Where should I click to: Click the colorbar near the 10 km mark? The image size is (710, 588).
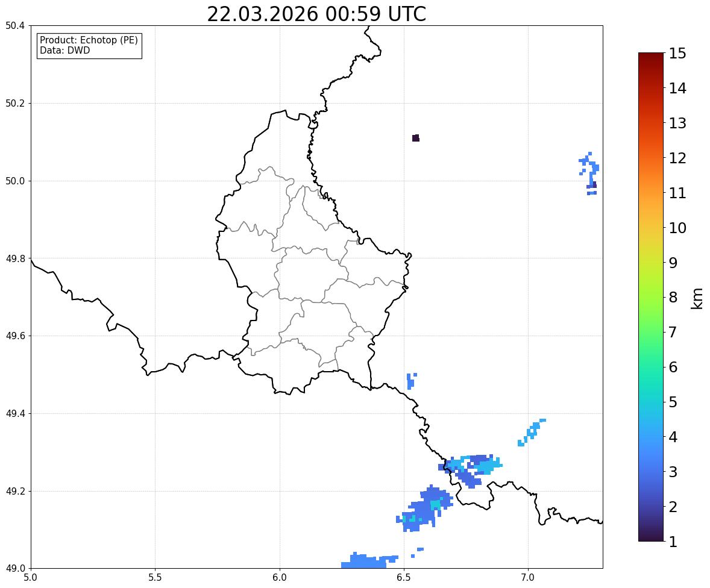point(651,228)
